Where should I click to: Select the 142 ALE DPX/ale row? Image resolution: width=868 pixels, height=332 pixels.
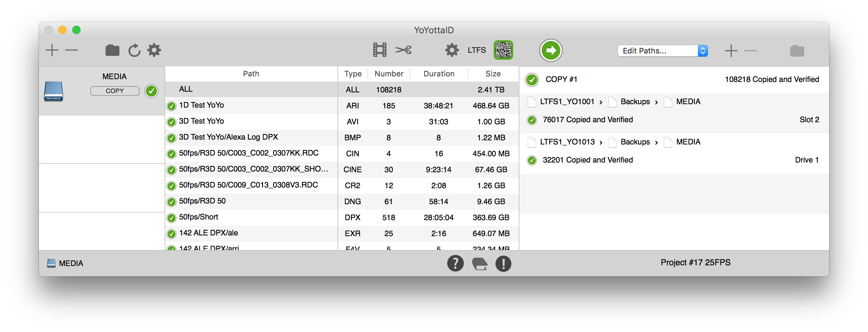(251, 233)
